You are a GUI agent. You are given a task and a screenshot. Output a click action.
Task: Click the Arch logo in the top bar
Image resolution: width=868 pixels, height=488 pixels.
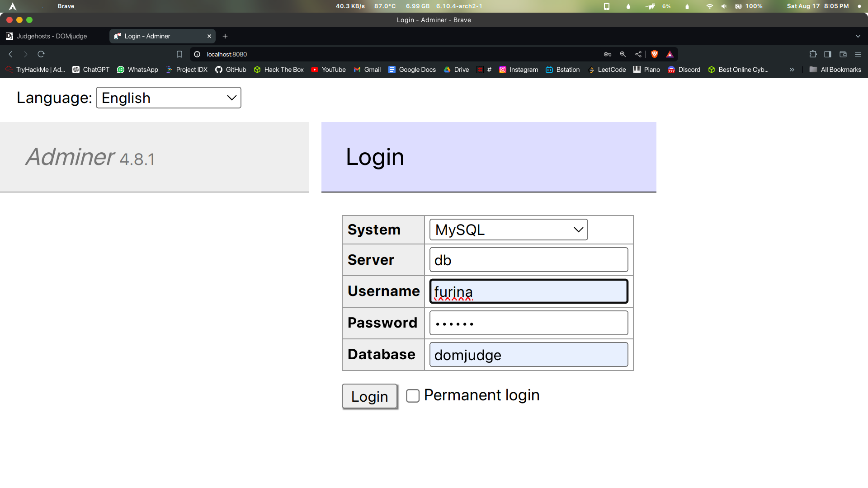tap(13, 6)
